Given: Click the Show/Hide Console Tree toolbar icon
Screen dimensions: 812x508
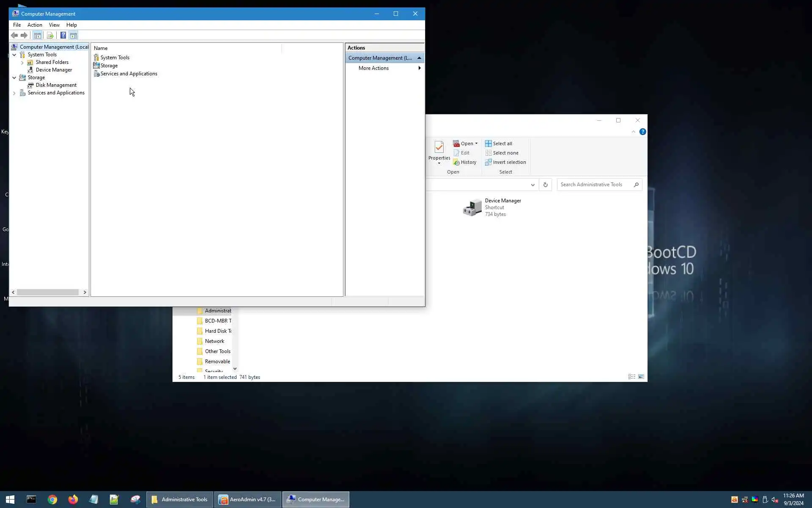Looking at the screenshot, I should [38, 36].
